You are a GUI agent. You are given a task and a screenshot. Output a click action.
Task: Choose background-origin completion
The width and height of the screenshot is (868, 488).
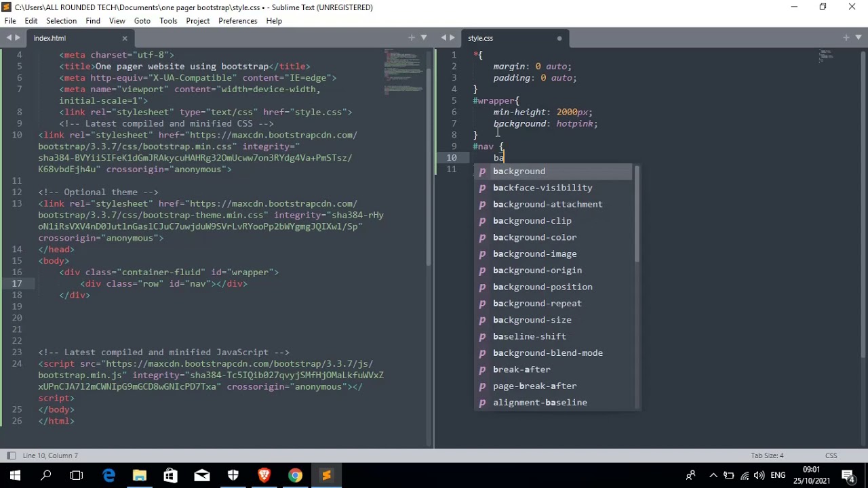553,270
